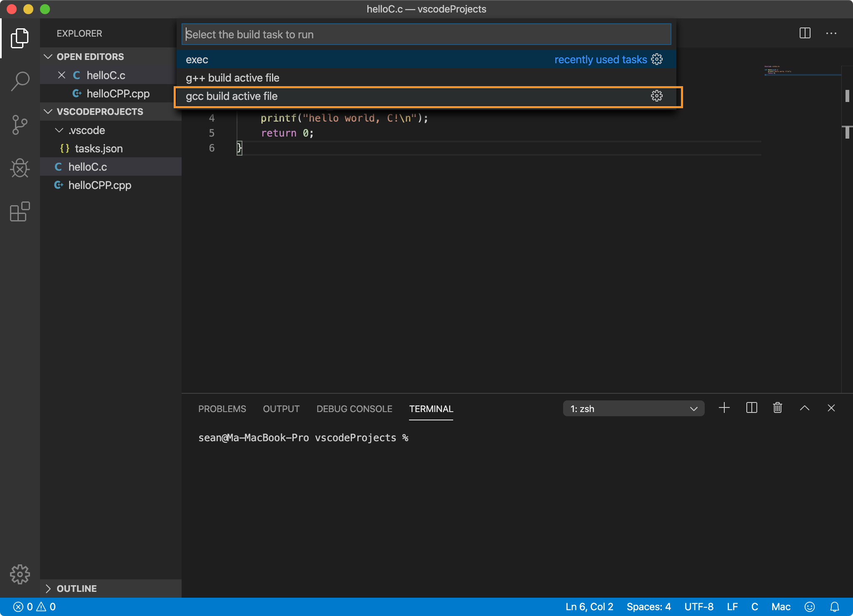Configure gcc build task gear icon
853x616 pixels.
(656, 96)
